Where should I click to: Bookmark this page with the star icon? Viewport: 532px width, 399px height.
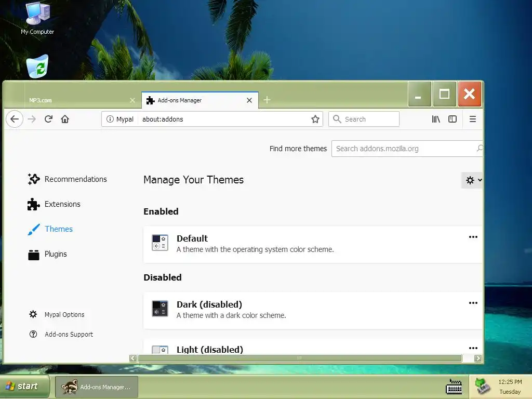pyautogui.click(x=315, y=119)
